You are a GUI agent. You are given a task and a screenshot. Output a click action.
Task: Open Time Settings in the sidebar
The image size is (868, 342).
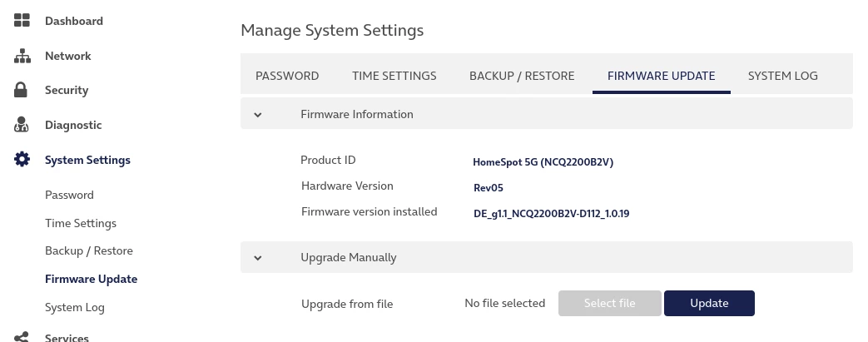[81, 223]
